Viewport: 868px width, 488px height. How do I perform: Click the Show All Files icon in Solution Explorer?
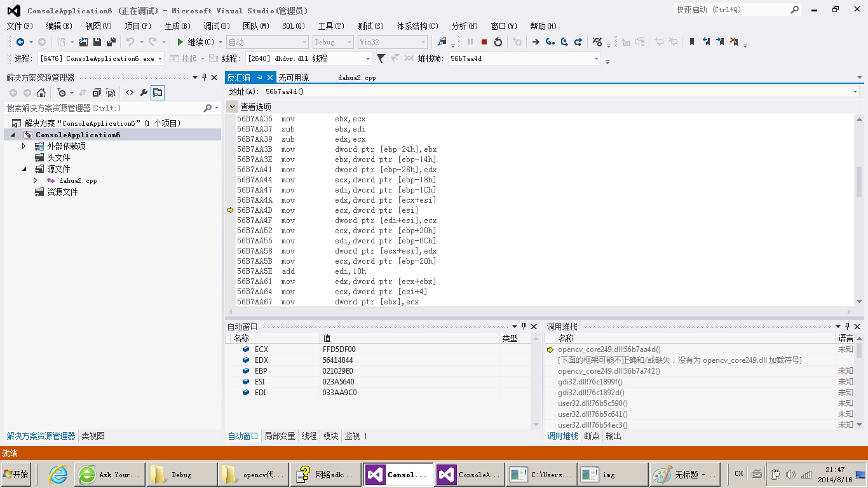click(111, 93)
